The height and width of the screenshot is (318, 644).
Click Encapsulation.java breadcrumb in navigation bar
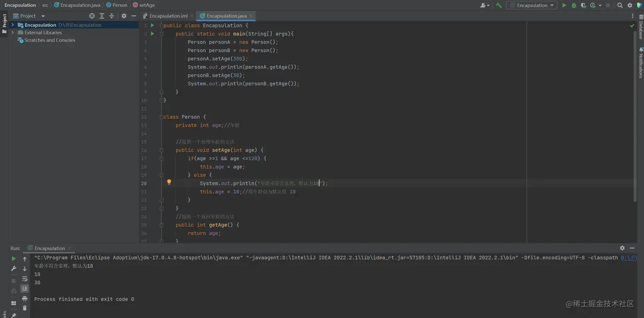77,5
